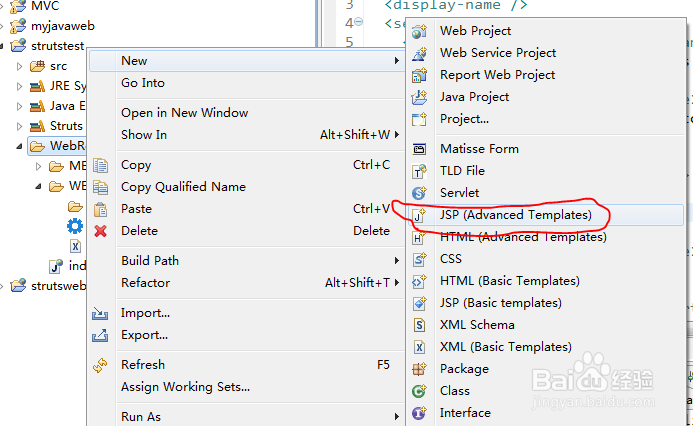This screenshot has height=426, width=693.
Task: Click the JSP Advanced Templates icon
Action: [x=419, y=215]
